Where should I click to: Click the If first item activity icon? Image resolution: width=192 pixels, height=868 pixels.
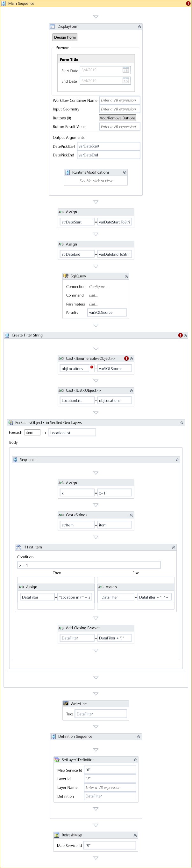pos(19,547)
